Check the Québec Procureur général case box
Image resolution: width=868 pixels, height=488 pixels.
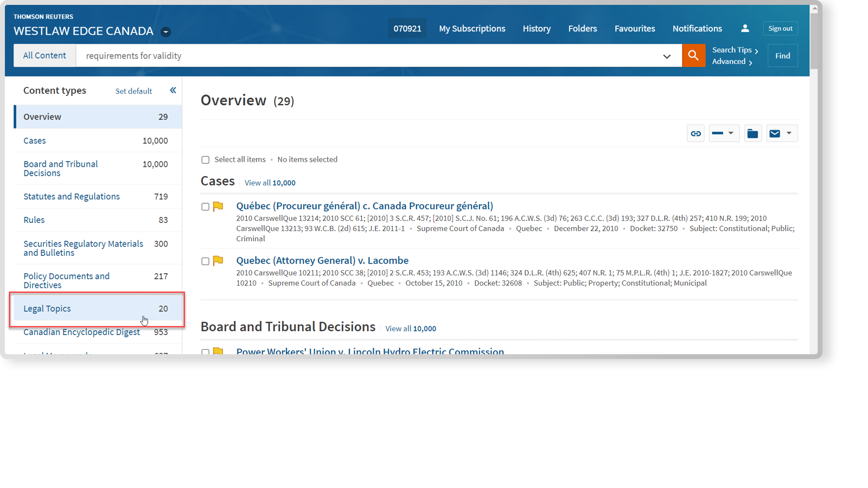[205, 207]
